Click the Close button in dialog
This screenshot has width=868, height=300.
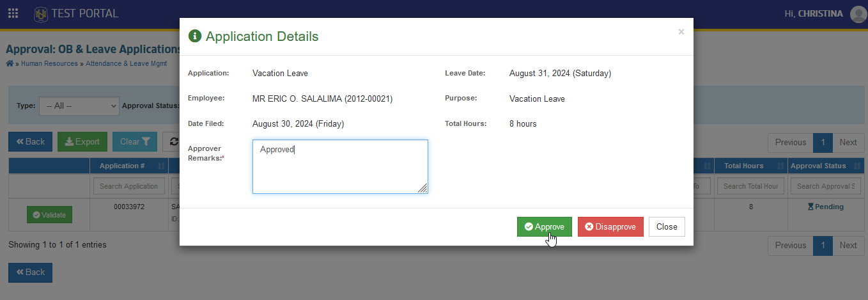click(x=667, y=226)
